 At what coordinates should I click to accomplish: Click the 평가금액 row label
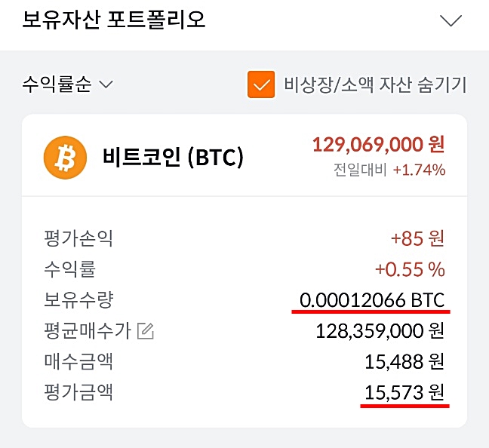pyautogui.click(x=78, y=391)
